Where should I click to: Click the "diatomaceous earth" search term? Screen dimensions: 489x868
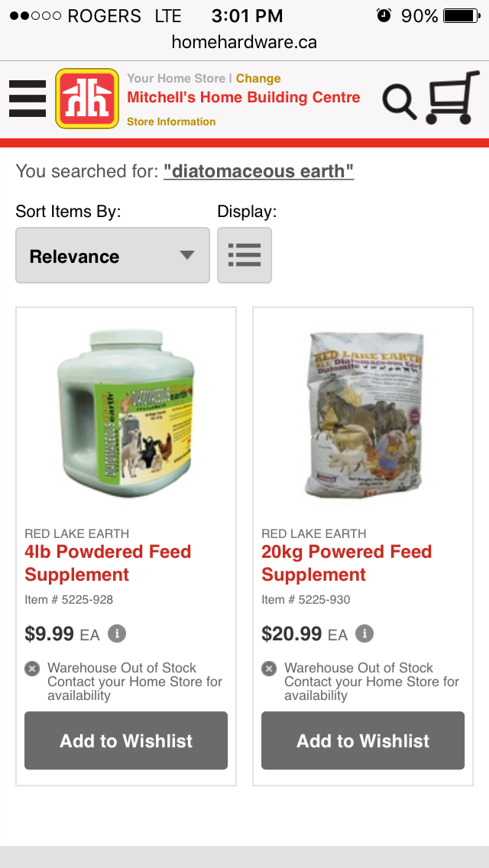tap(258, 171)
